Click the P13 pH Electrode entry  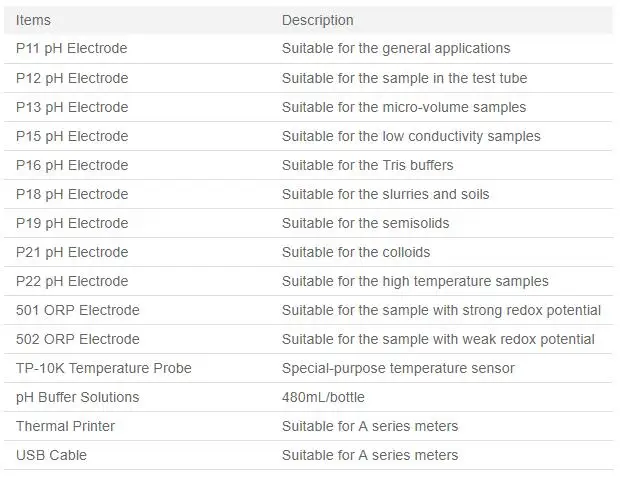pyautogui.click(x=72, y=107)
